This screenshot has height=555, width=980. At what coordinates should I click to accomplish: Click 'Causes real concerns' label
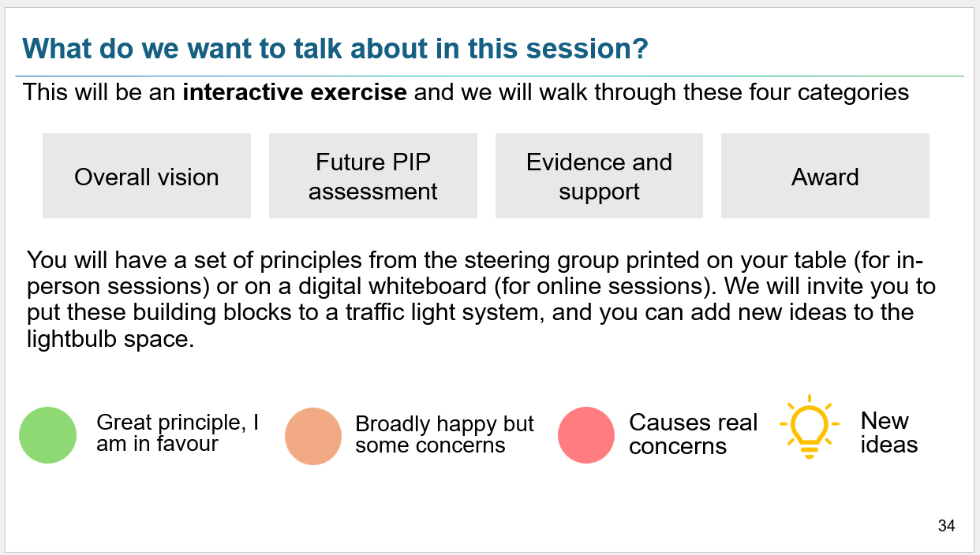pos(693,434)
